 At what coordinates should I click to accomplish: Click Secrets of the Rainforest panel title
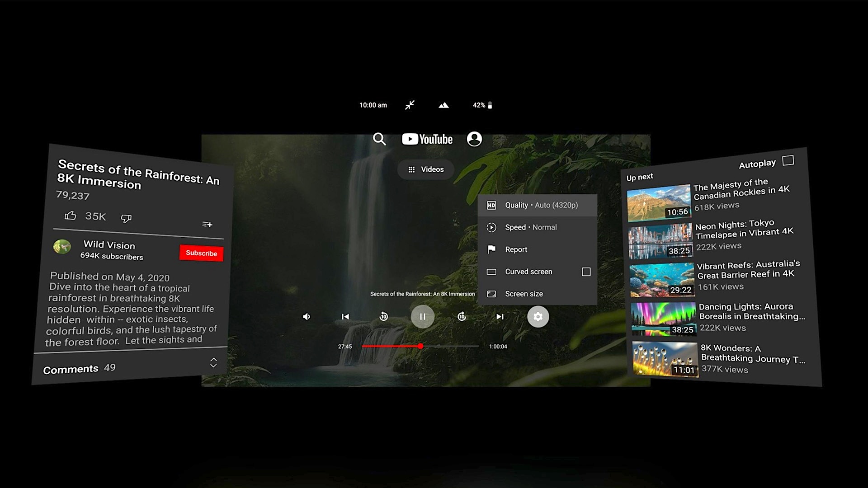[x=138, y=174]
